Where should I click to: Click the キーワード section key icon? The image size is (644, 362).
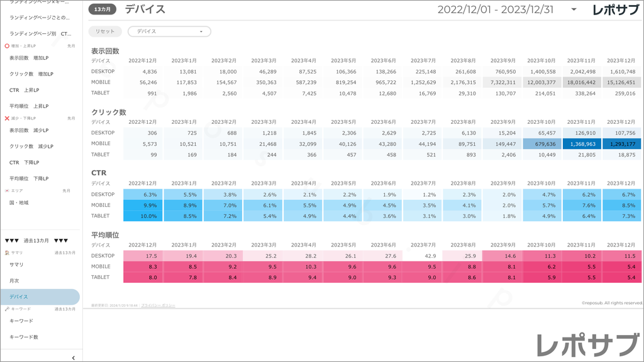coord(7,309)
